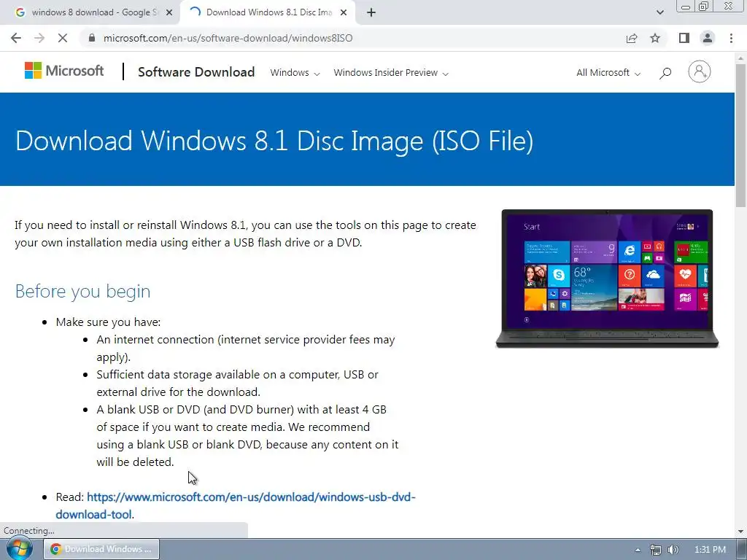The width and height of the screenshot is (747, 560).
Task: Click scrollbar down arrow
Action: click(740, 532)
